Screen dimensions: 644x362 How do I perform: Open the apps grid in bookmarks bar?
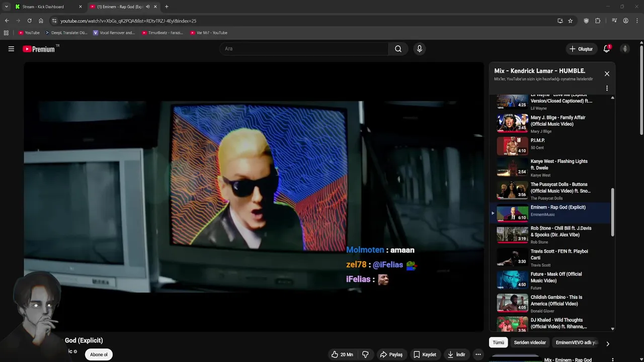pos(6,33)
